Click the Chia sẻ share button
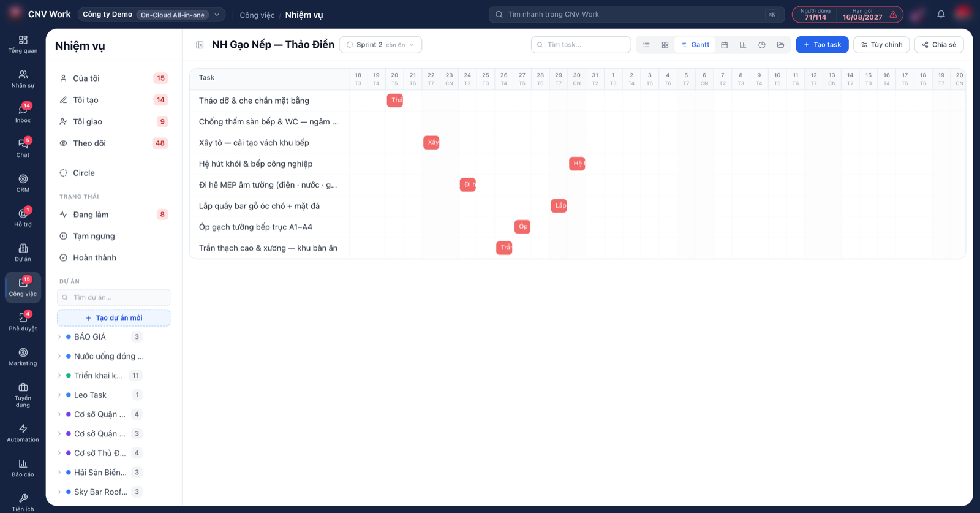 (x=939, y=45)
